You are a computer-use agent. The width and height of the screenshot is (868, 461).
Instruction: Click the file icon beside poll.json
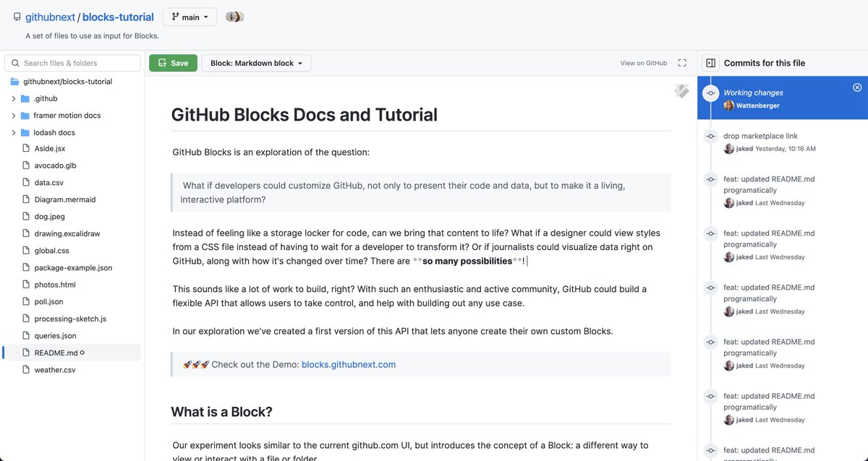[26, 301]
